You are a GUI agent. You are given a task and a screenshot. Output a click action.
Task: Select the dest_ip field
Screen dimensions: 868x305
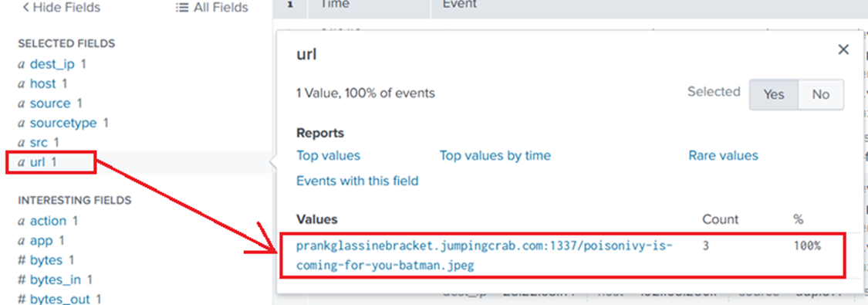[x=52, y=64]
